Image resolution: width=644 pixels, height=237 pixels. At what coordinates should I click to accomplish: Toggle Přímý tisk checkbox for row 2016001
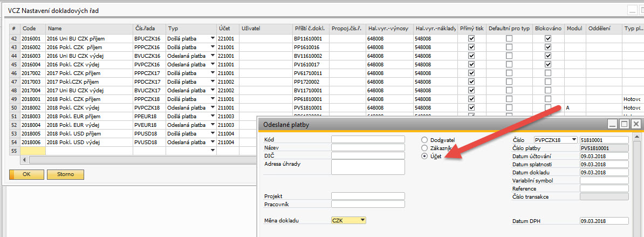click(471, 38)
